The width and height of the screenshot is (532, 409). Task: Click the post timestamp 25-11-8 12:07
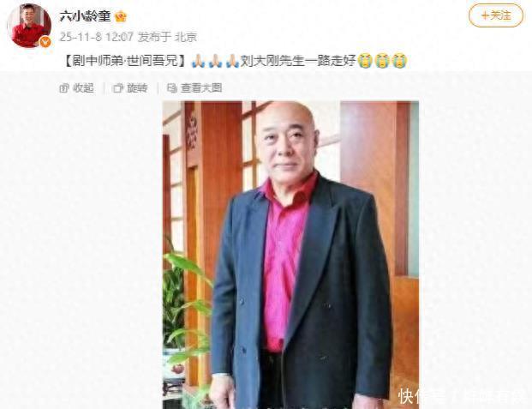96,37
